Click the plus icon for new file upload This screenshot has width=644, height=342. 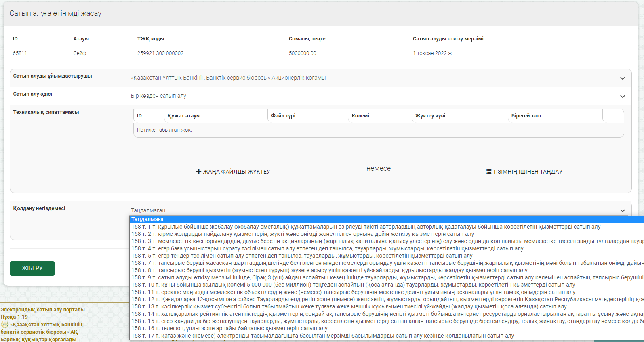pyautogui.click(x=198, y=172)
